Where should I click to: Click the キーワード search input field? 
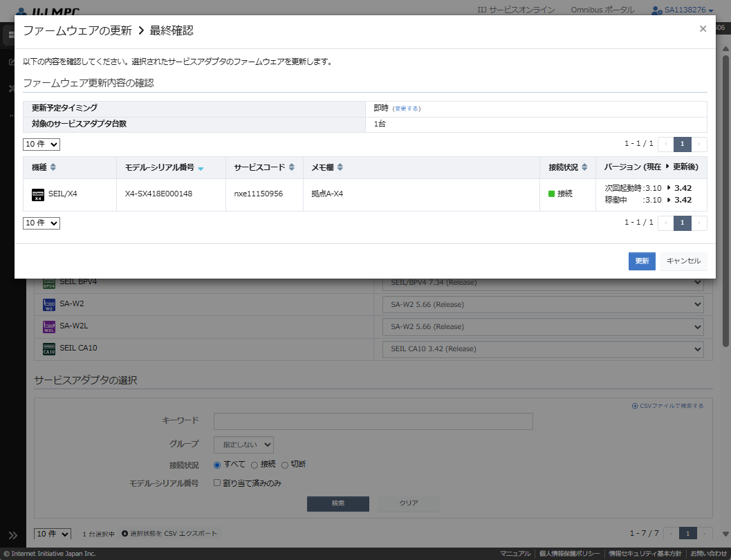(373, 421)
